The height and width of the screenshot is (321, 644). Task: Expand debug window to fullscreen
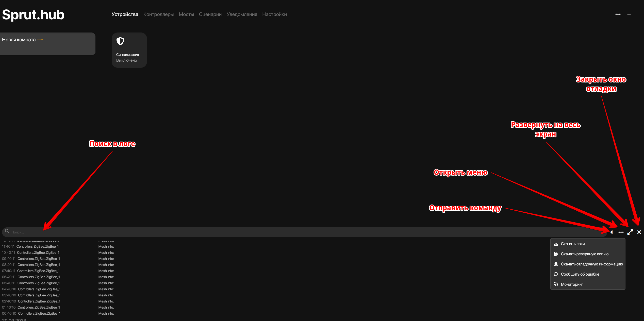[630, 232]
